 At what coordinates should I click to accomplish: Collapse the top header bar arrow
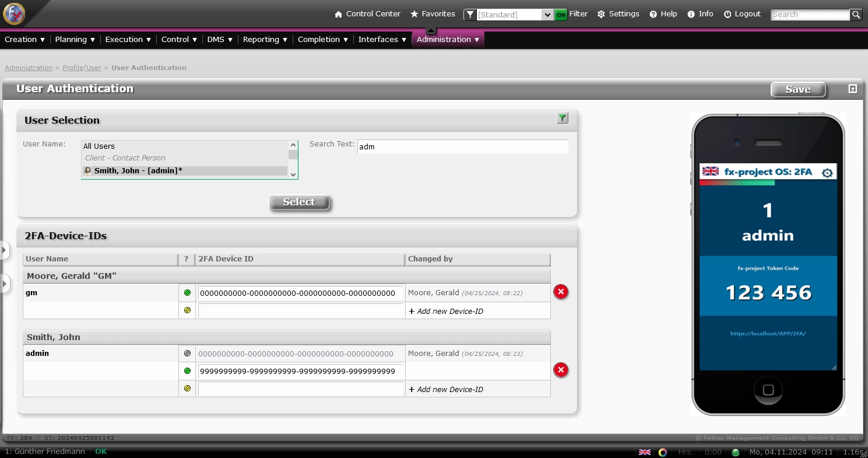click(x=431, y=30)
